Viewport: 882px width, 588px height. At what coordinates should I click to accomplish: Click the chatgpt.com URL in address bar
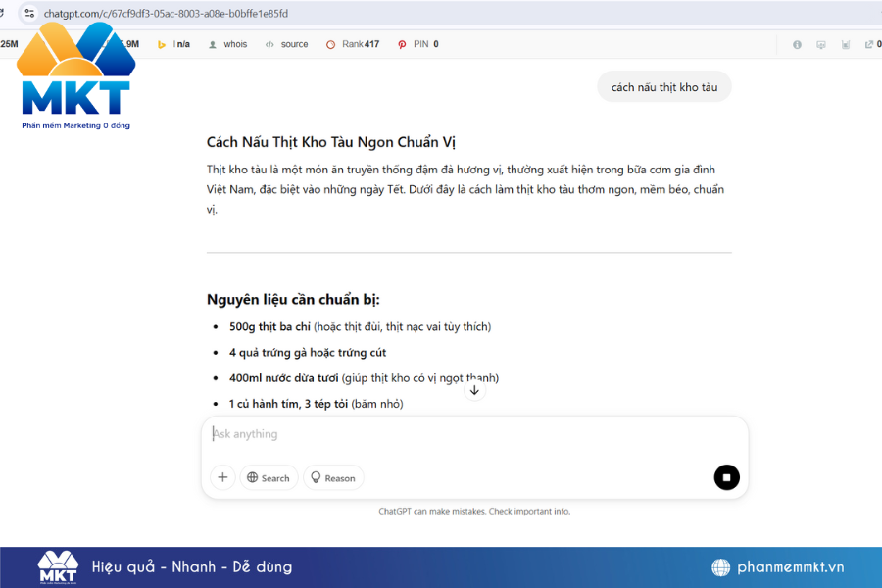coord(167,14)
